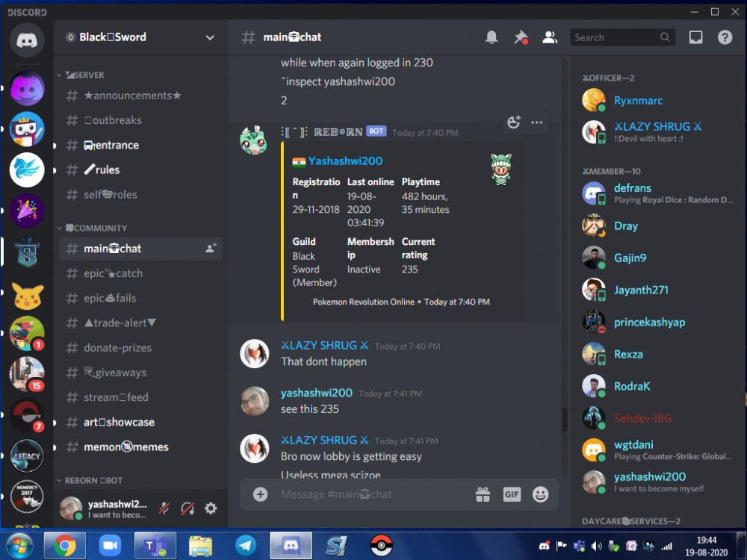Switch to donate-prizes channel
The image size is (747, 560).
[x=117, y=348]
